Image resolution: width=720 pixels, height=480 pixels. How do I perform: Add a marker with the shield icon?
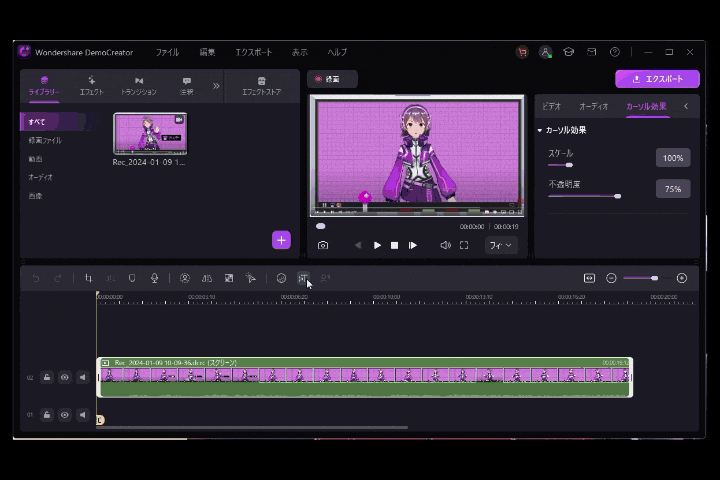coord(132,278)
